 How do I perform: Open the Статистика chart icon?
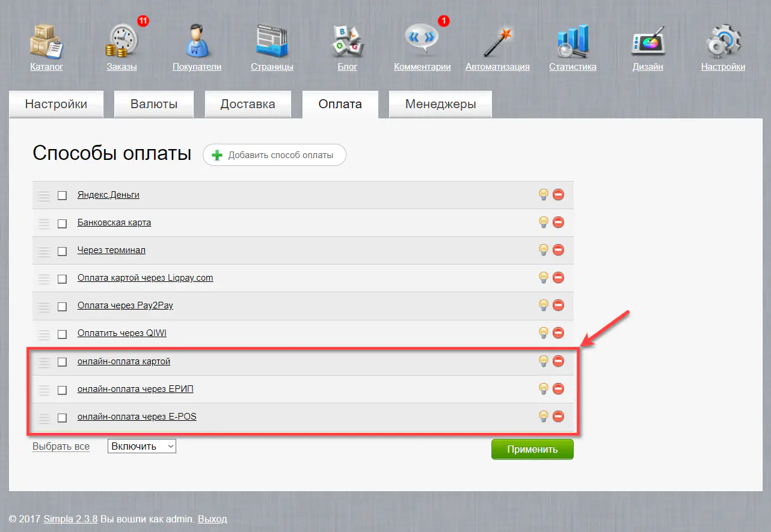point(572,41)
